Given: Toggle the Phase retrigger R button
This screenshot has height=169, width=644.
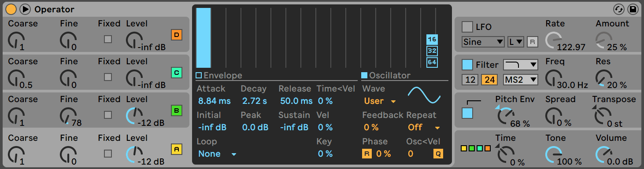Looking at the screenshot, I should pyautogui.click(x=367, y=154).
